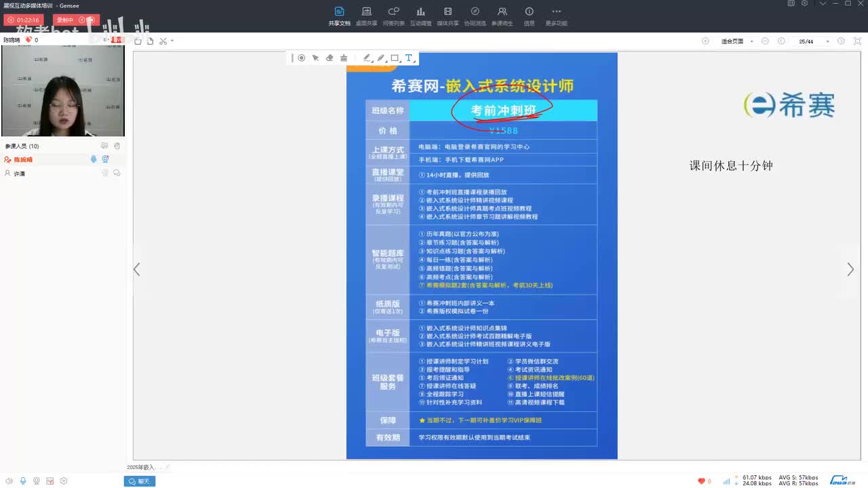
Task: Click the 参课人员 (10) header
Action: tap(22, 146)
